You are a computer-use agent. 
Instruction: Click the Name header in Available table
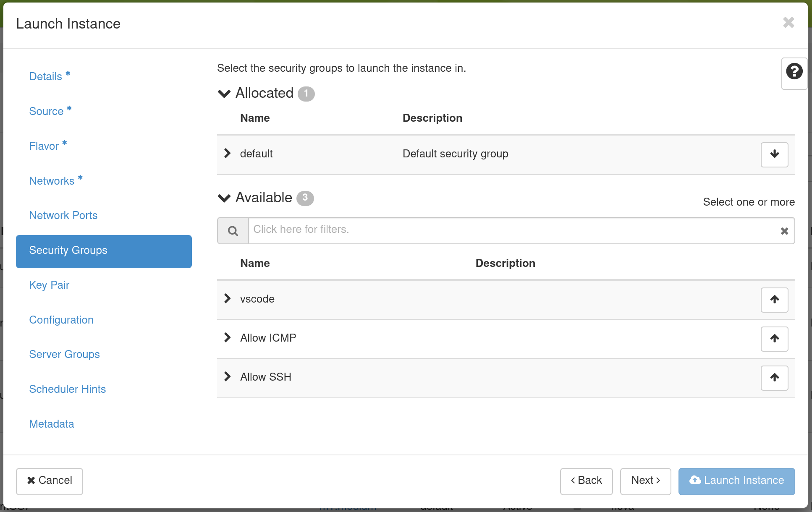[255, 263]
